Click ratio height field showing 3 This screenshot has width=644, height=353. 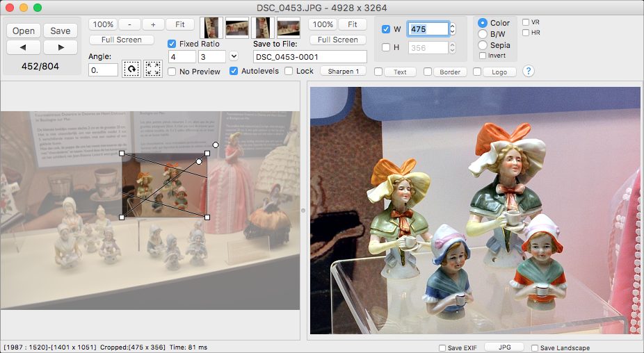tap(212, 57)
